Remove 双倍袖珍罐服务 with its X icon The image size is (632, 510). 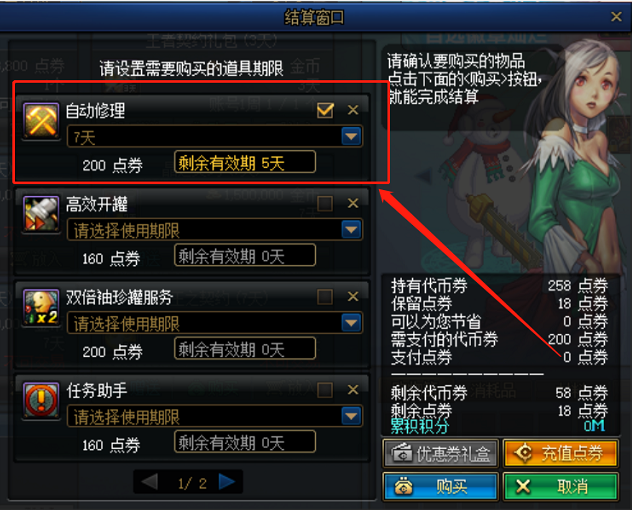click(353, 296)
